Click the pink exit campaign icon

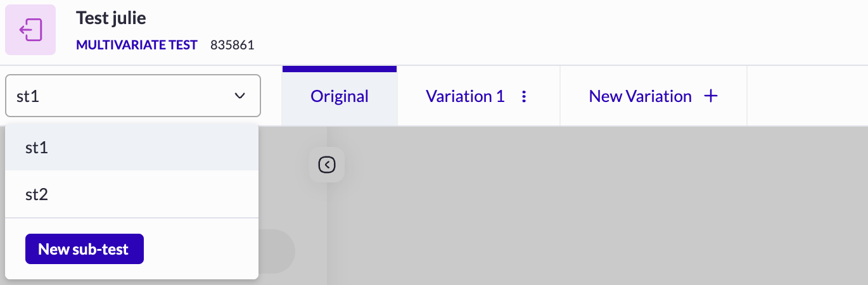pyautogui.click(x=30, y=30)
